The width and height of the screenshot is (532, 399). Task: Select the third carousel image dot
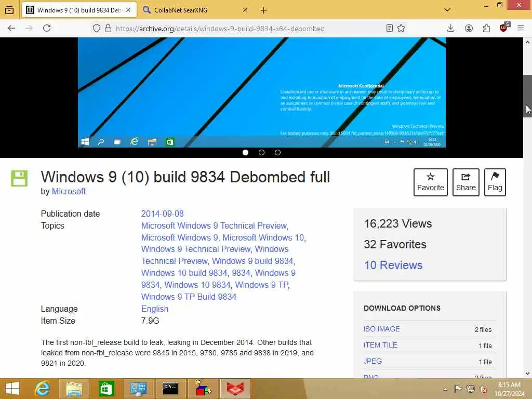277,153
